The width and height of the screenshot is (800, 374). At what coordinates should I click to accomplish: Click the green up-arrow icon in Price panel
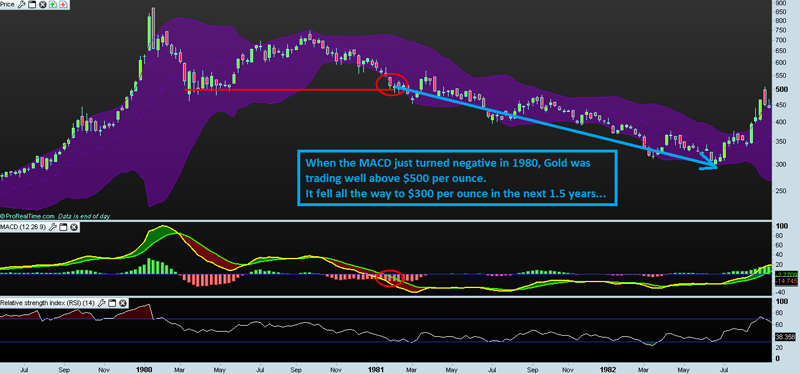click(53, 5)
